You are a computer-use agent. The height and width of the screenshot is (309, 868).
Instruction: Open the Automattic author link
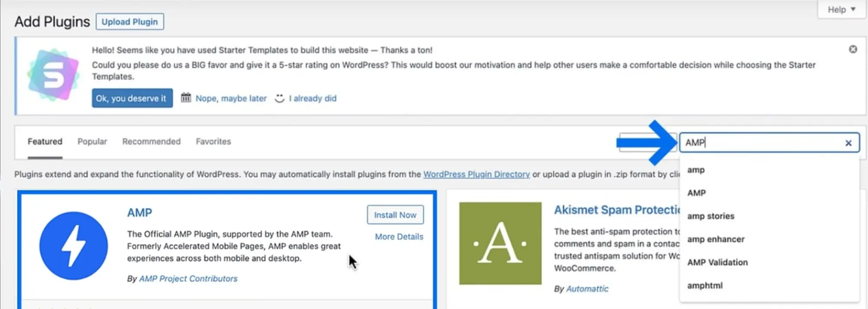(x=587, y=289)
